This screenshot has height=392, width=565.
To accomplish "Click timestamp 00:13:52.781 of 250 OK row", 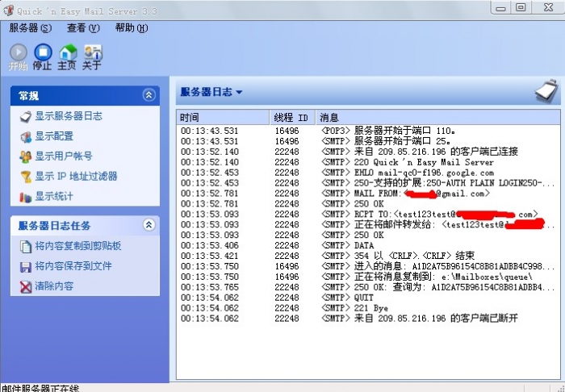I will click(210, 204).
